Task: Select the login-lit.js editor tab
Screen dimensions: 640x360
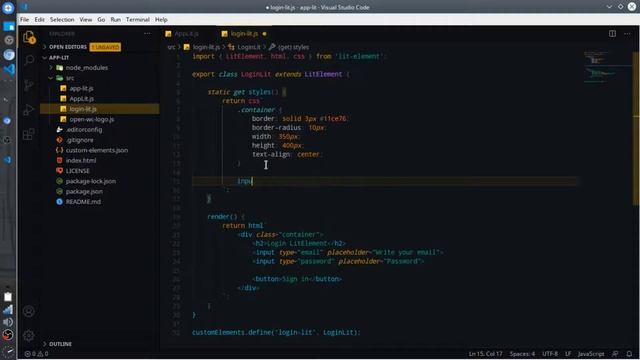Action: [244, 34]
